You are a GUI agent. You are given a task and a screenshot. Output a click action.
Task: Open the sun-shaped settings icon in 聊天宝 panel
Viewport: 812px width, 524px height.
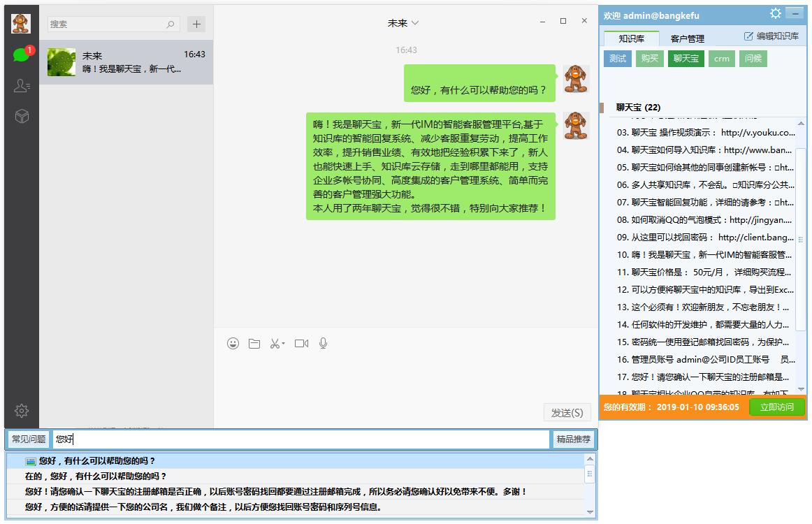(775, 13)
